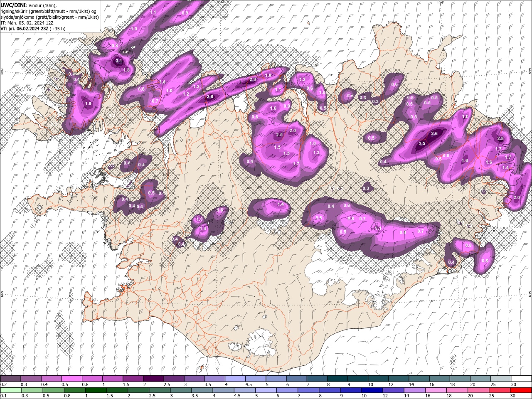Screen dimensions: 532x399
Task: Click the light pink 16–18 swatch in lower legend
Action: [x=435, y=390]
